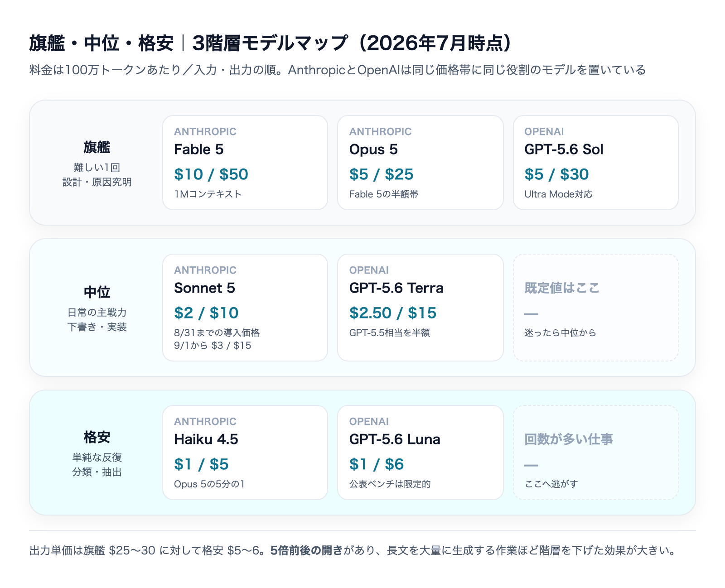Click the bold 5倍前後の開き footnote text
This screenshot has width=725, height=588.
click(x=307, y=550)
